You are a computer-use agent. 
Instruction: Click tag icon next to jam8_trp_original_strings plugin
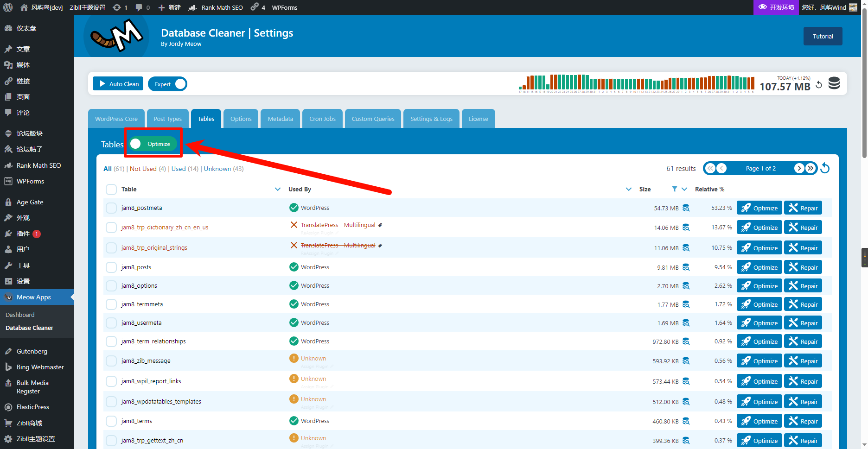380,246
